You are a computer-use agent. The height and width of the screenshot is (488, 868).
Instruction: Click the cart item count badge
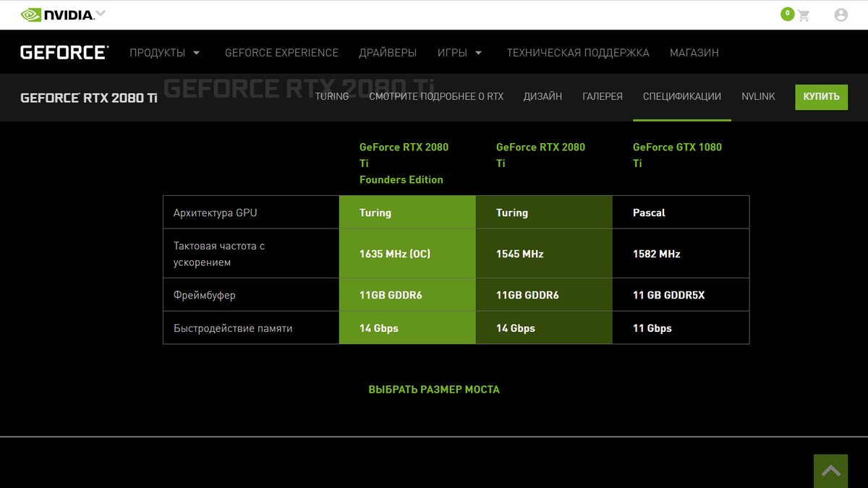click(x=788, y=14)
